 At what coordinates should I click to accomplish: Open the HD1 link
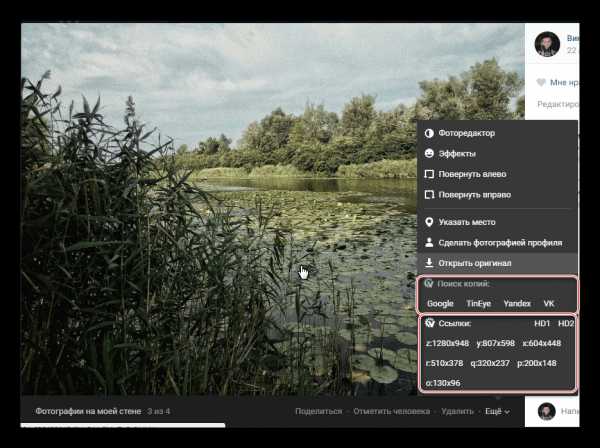coord(542,324)
